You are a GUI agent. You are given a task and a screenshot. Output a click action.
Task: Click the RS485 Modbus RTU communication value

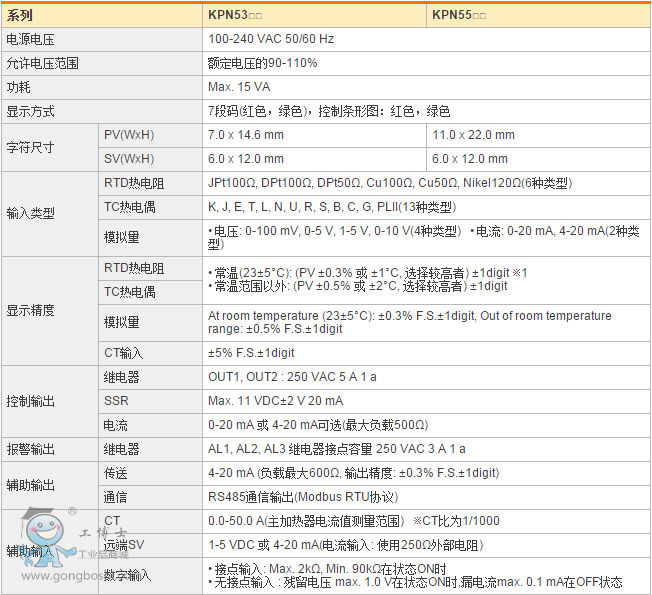coord(303,497)
